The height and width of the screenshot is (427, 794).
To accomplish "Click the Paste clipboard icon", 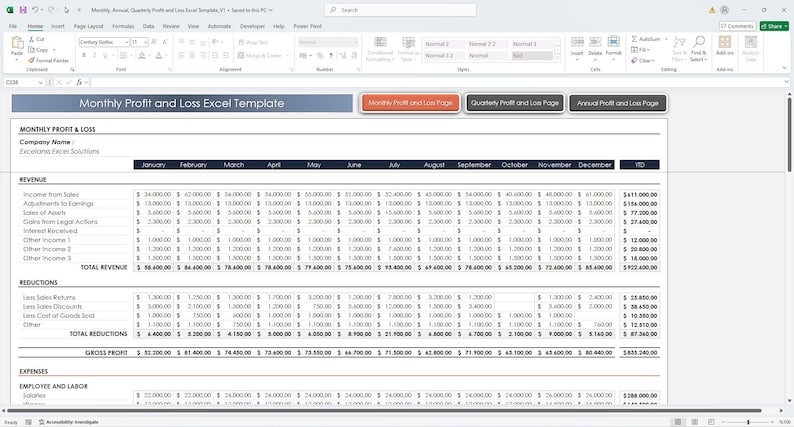I will [17, 43].
